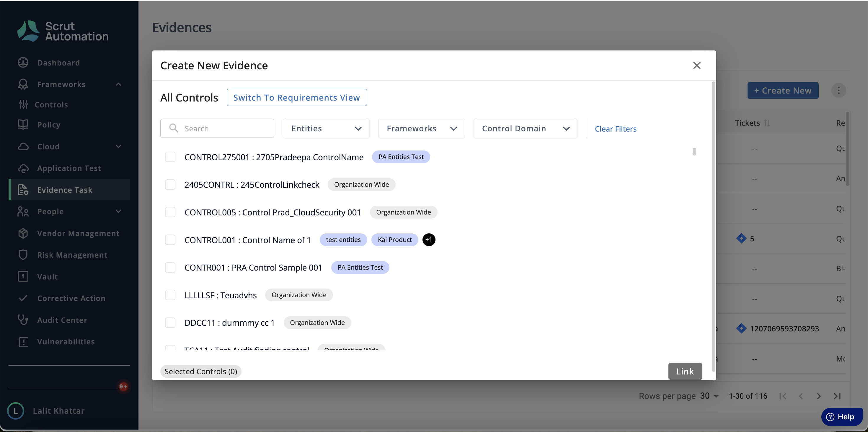868x432 pixels.
Task: Open the Frameworks filter dropdown
Action: 421,128
